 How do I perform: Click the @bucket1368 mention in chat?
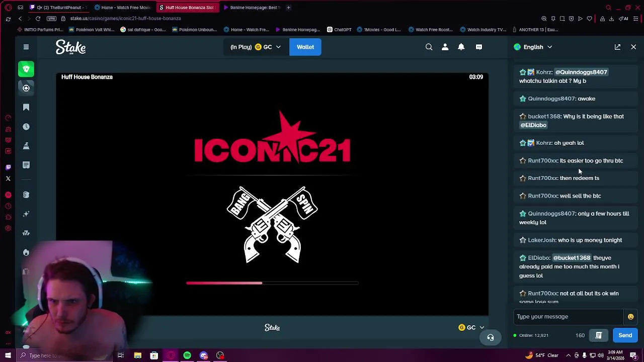[572, 258]
